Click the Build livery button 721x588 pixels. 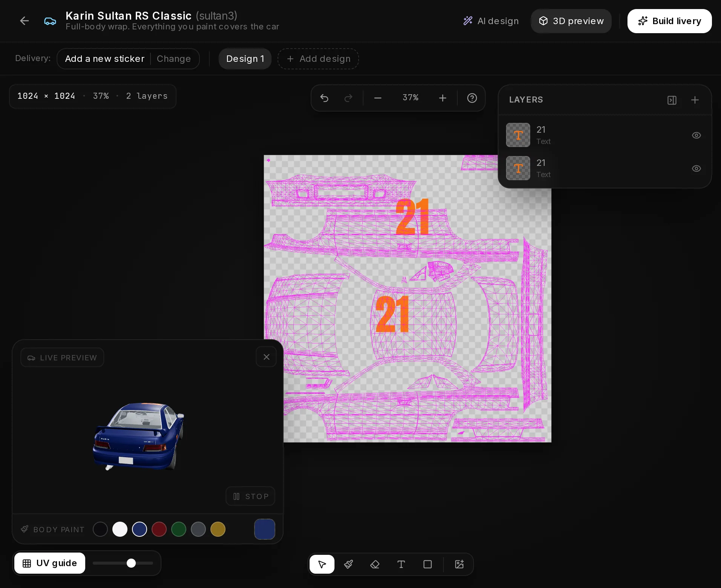click(x=669, y=21)
